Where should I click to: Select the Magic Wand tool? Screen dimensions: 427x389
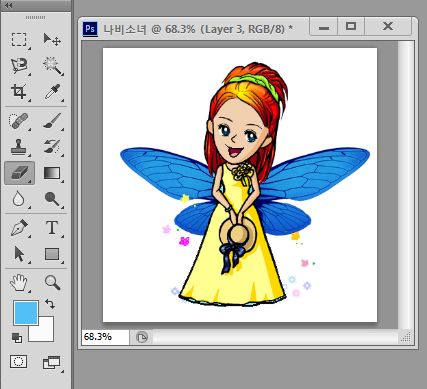point(52,65)
